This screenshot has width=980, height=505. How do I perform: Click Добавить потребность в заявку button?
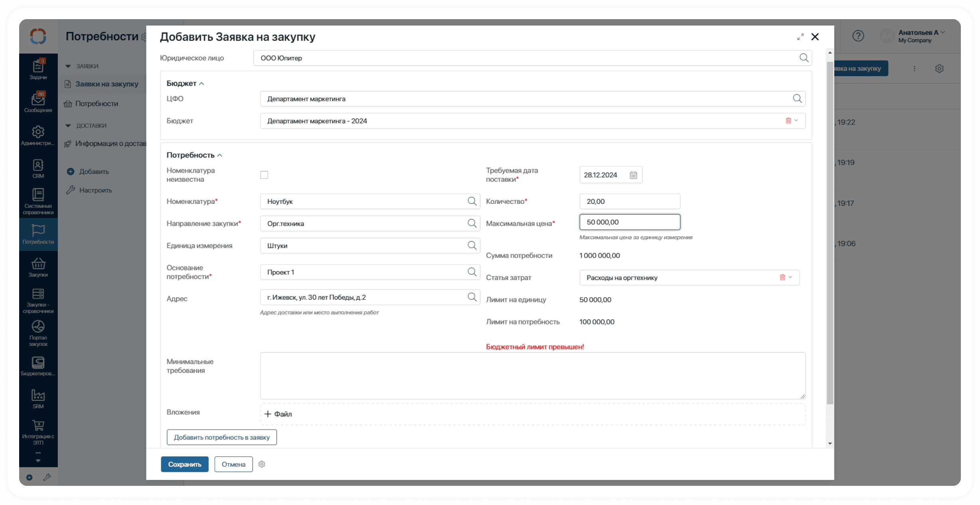click(x=221, y=438)
